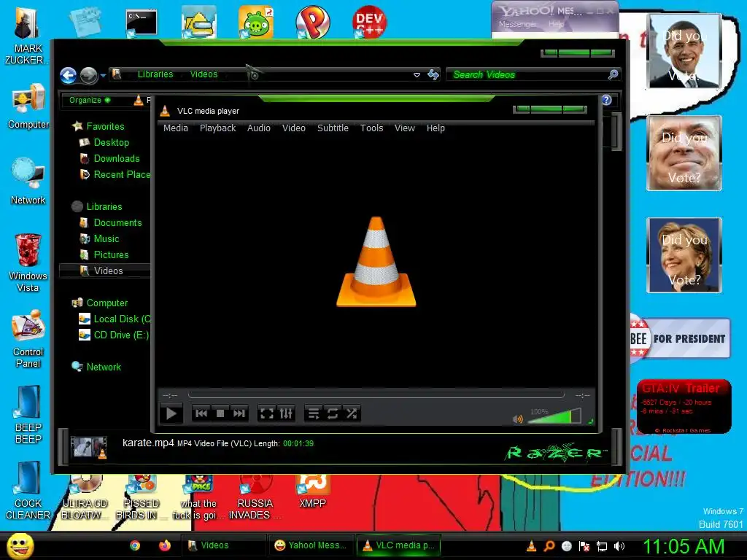Select Recent Places under Favorites
Screen dimensions: 747x560
tap(115, 175)
